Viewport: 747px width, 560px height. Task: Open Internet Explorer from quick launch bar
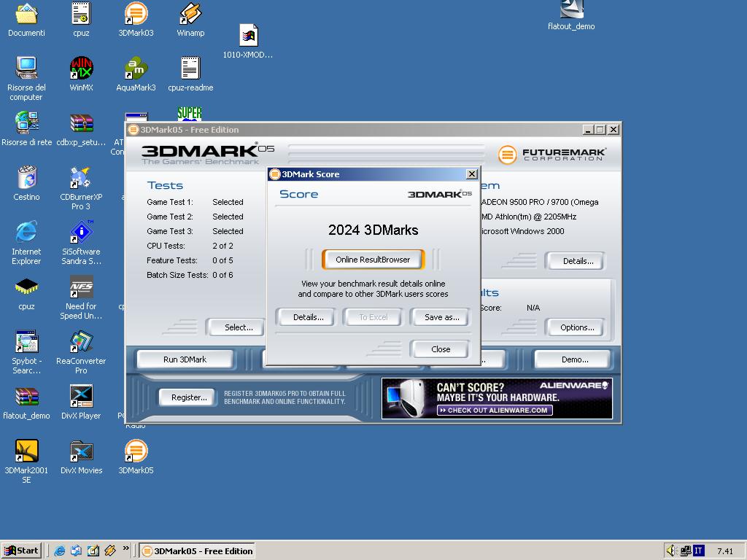click(x=60, y=551)
